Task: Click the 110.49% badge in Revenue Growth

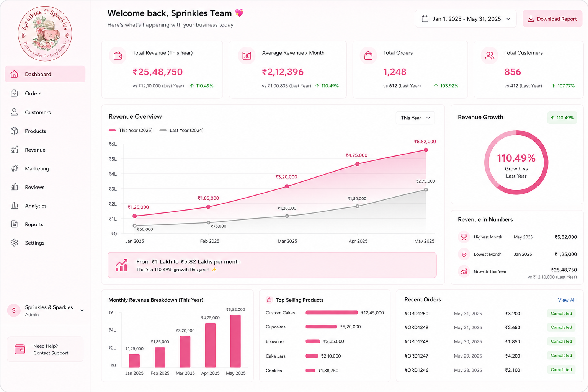Action: 562,118
